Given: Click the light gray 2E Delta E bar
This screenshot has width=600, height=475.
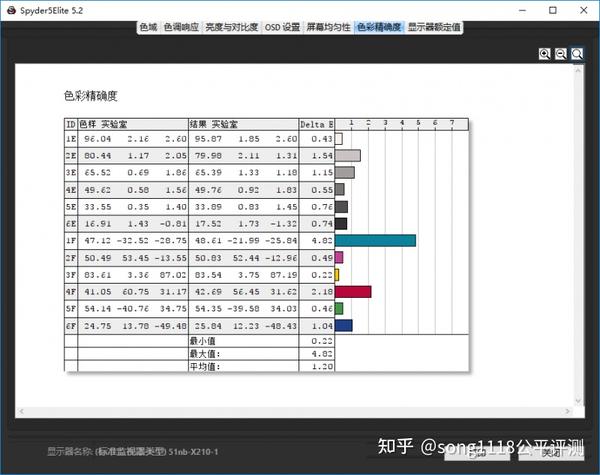Looking at the screenshot, I should point(348,155).
